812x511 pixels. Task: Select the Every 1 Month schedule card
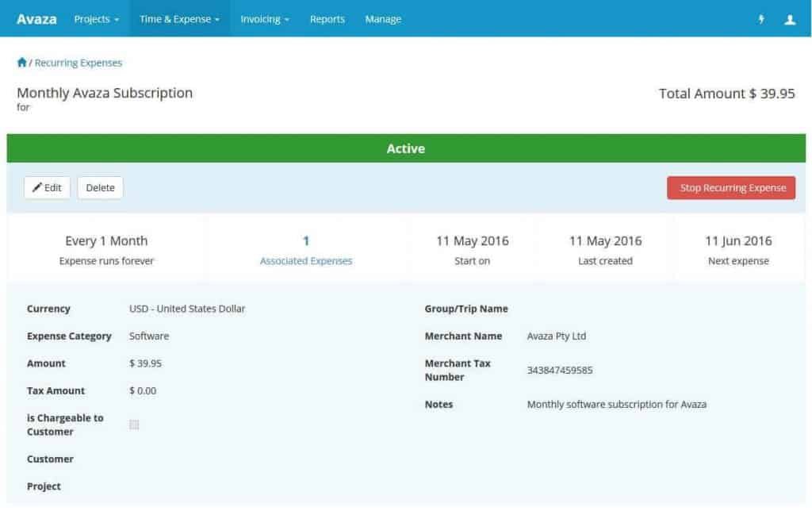(105, 248)
